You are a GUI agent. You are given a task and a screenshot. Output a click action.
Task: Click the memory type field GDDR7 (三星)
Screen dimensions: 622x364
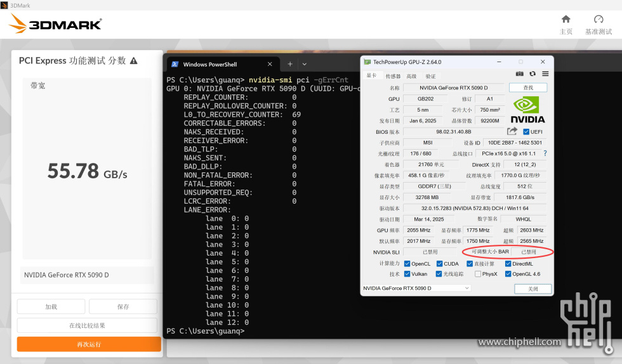pos(434,186)
